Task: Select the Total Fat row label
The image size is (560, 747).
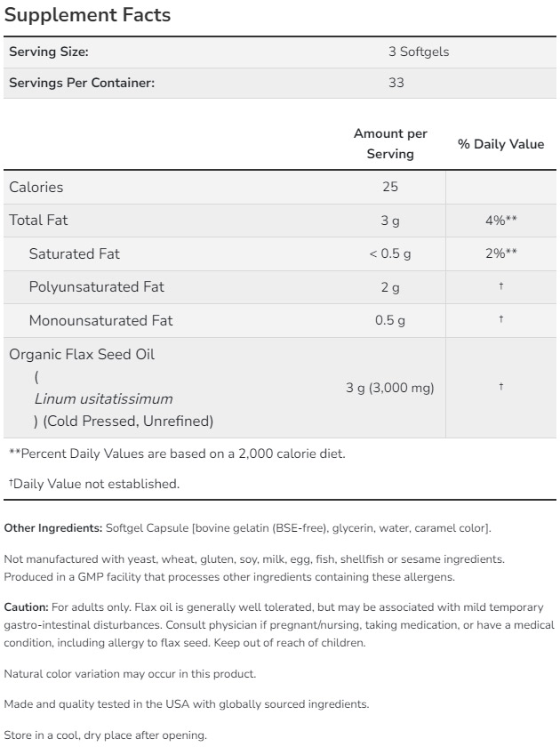Action: (38, 221)
